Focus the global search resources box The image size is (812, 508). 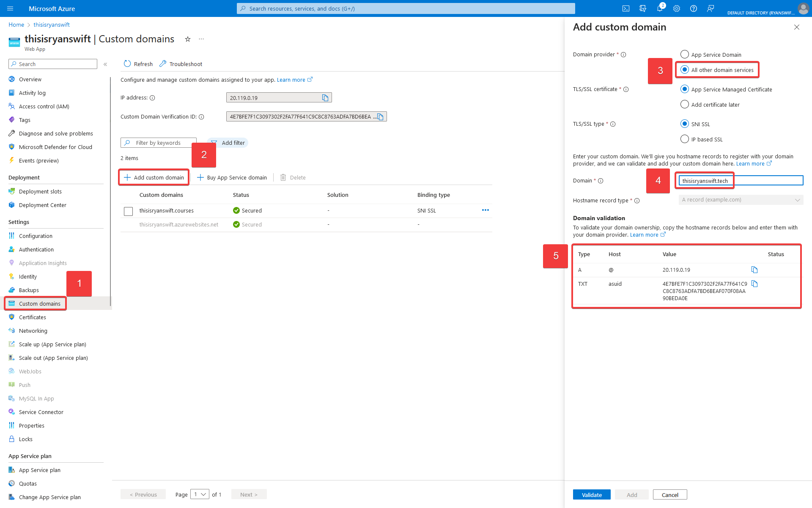click(x=406, y=8)
